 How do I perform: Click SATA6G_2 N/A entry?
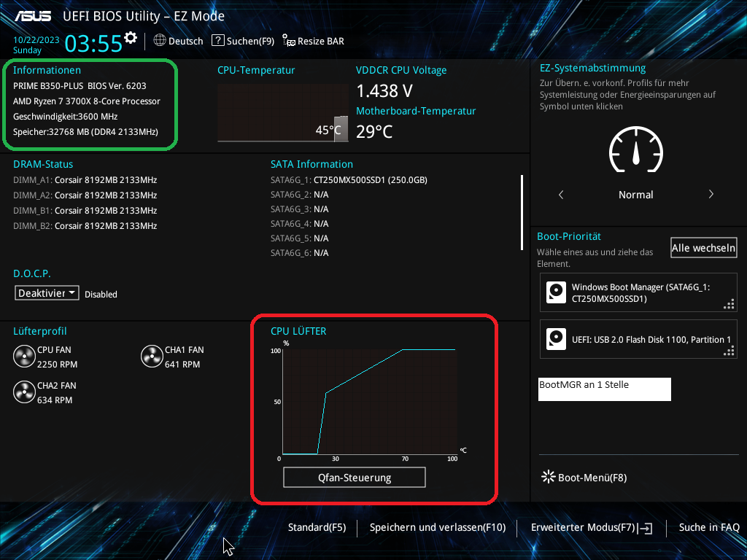300,194
